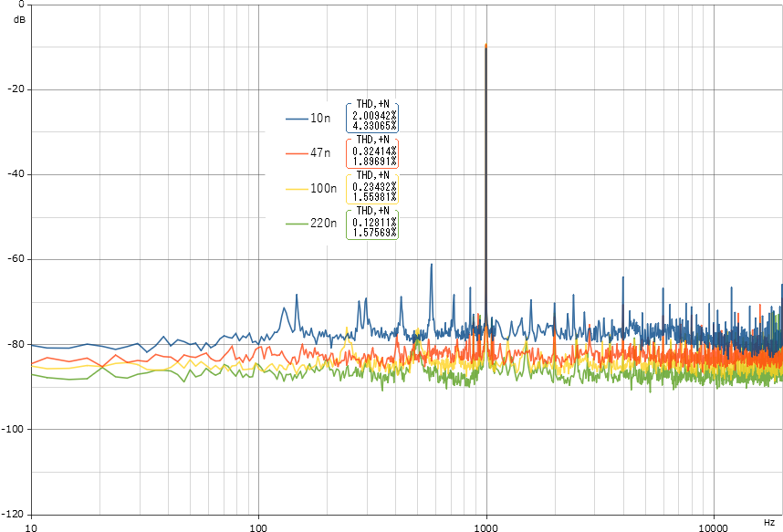The image size is (783, 532).
Task: Click the 2.00942% THD value
Action: coord(374,116)
